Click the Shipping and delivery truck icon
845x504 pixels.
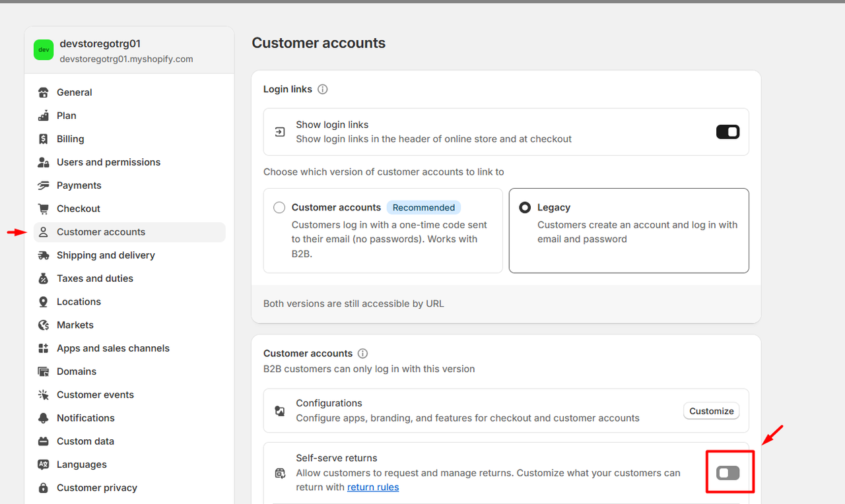[44, 255]
